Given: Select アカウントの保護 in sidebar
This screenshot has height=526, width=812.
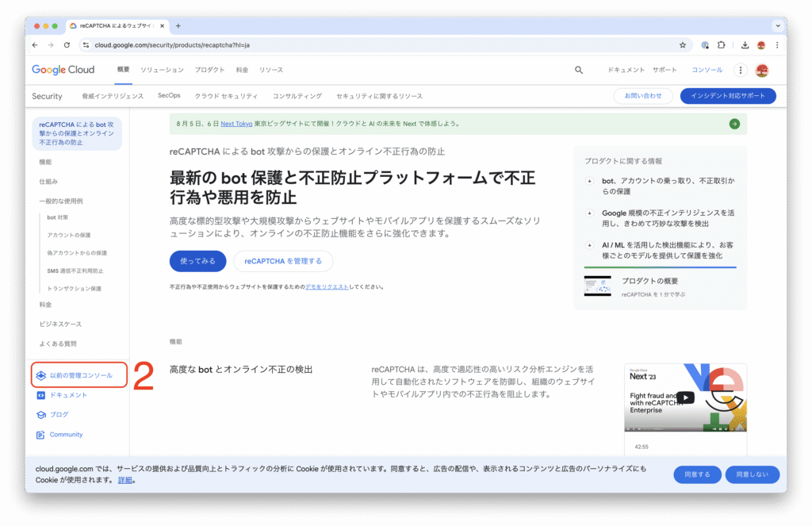Looking at the screenshot, I should tap(69, 236).
